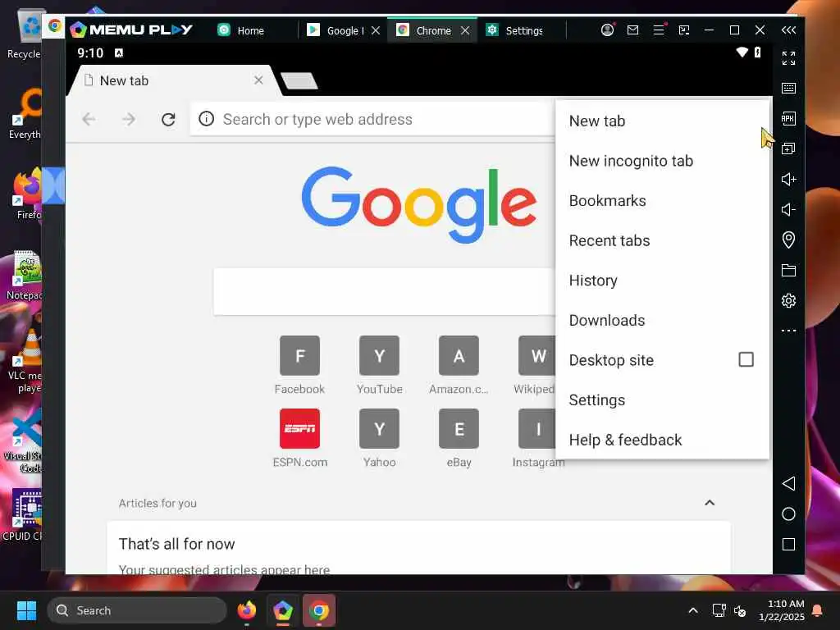Open MEmu account profile icon
The image size is (840, 630).
pos(607,30)
